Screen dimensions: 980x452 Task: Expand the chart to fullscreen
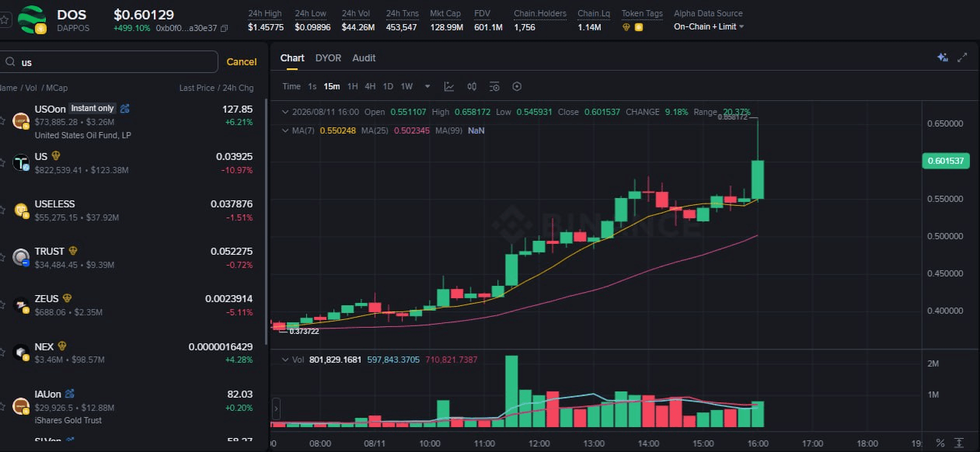coord(962,57)
